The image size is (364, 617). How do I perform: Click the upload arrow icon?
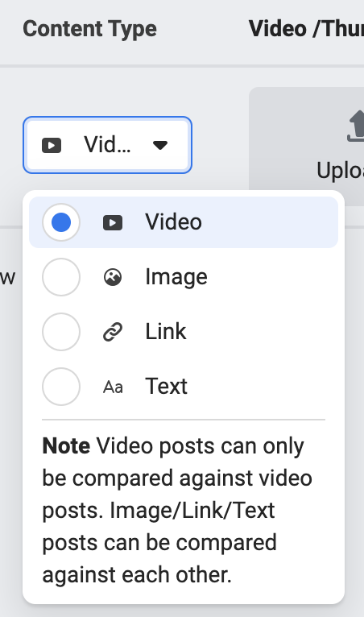[x=355, y=126]
